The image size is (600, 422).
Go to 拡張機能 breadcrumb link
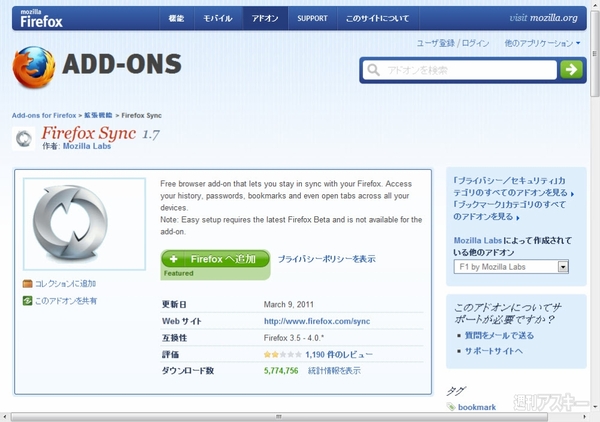pos(98,115)
